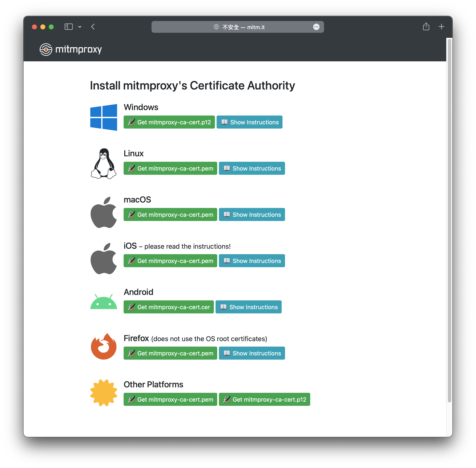
Task: Show Instructions for Windows
Action: coord(250,122)
